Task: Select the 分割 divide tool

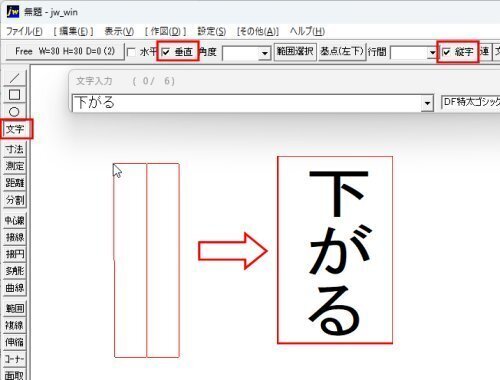Action: click(x=15, y=200)
